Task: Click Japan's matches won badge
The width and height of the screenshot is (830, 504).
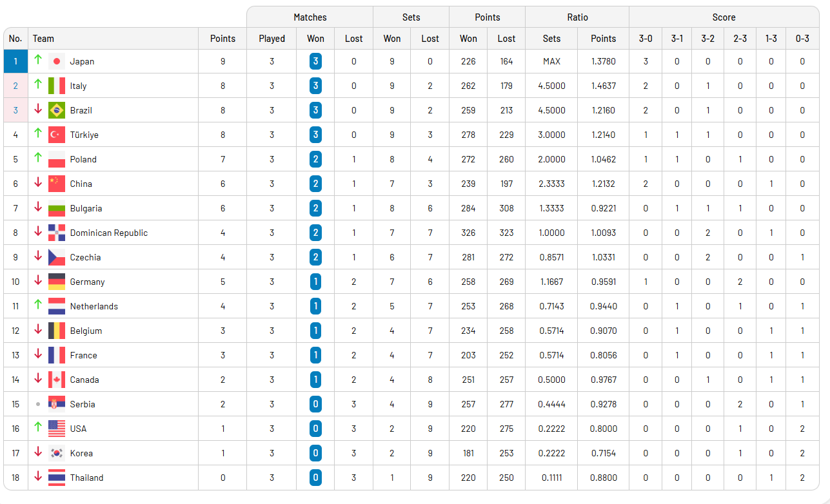Action: point(315,62)
